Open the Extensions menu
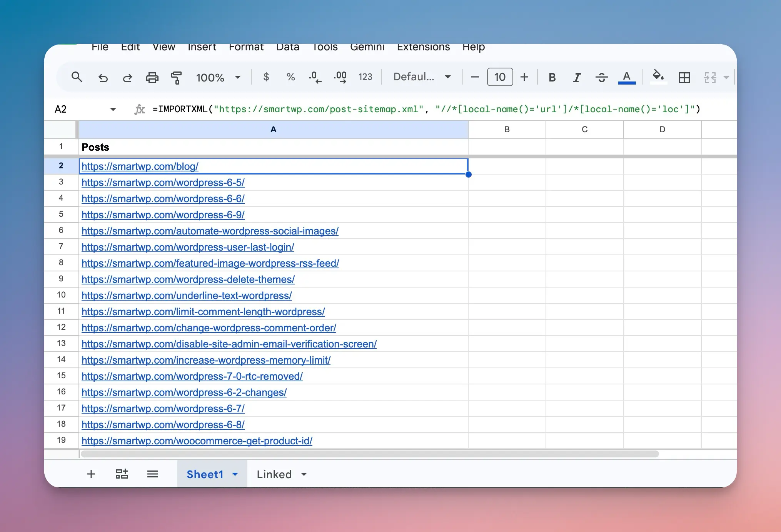This screenshot has width=781, height=532. tap(423, 47)
